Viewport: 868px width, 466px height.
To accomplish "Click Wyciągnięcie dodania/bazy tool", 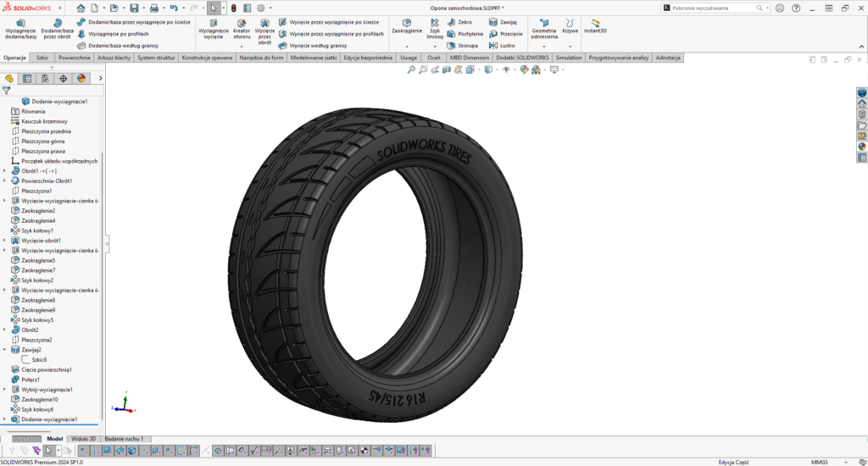I will [20, 29].
